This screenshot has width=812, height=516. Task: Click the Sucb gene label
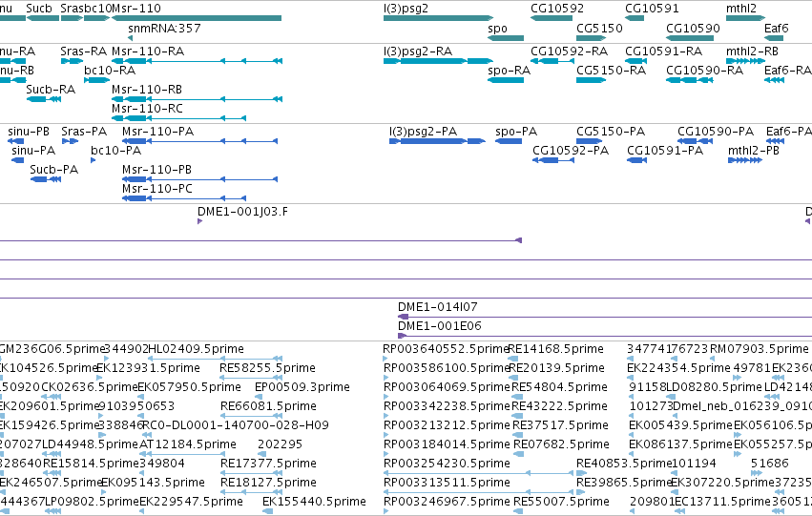(x=39, y=9)
